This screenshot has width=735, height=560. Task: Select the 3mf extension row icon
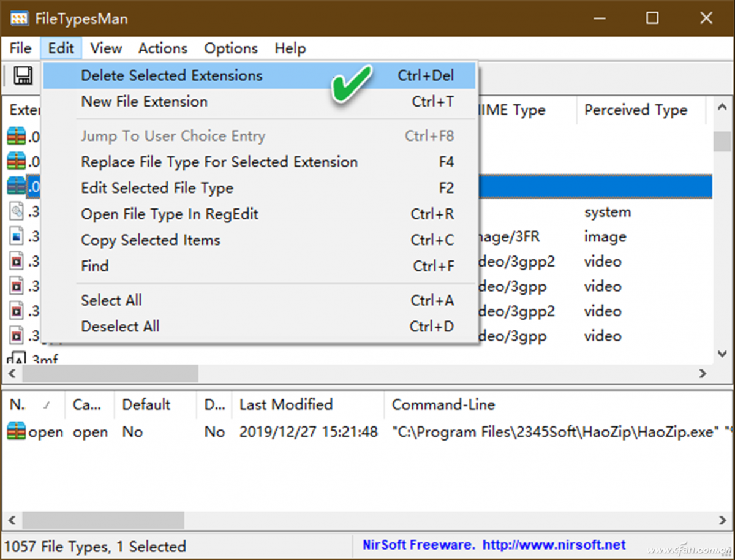16,360
